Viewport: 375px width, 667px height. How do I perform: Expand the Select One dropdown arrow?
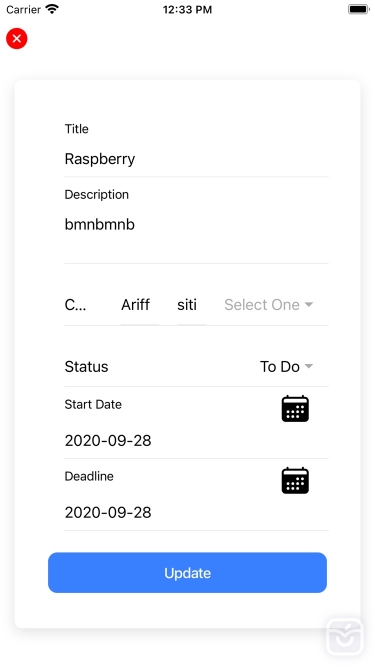[x=309, y=305]
